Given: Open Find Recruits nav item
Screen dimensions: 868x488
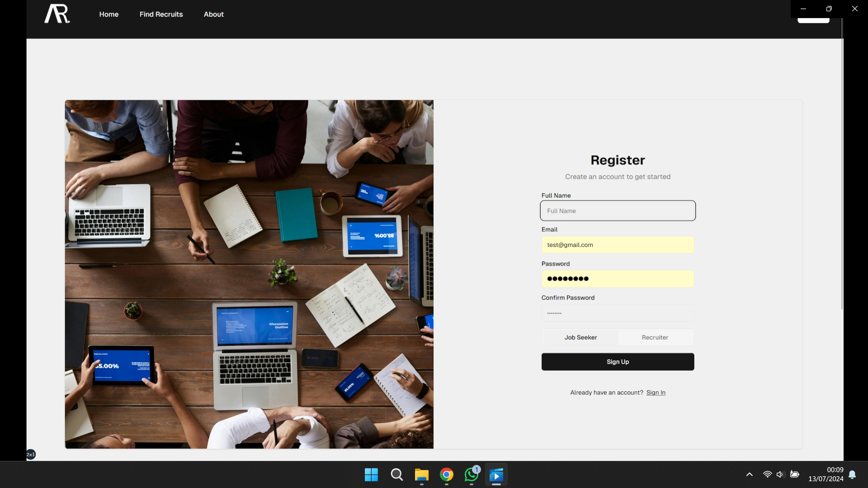Looking at the screenshot, I should point(161,14).
